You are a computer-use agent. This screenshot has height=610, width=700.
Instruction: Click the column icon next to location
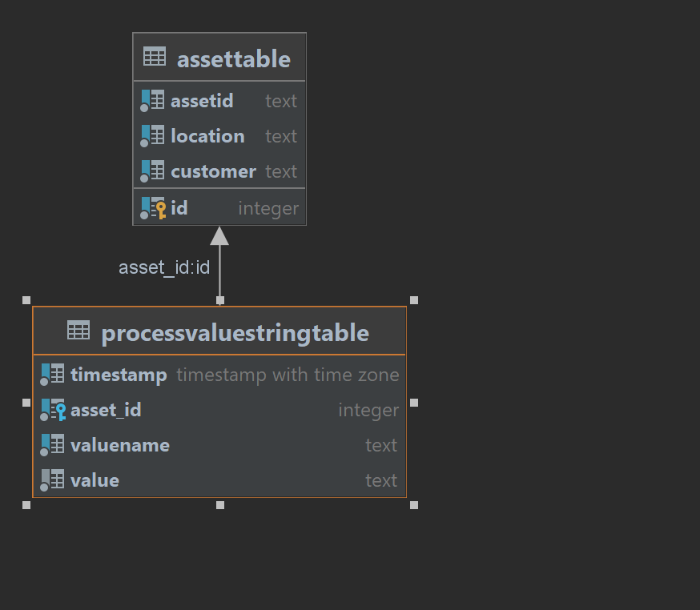[151, 135]
